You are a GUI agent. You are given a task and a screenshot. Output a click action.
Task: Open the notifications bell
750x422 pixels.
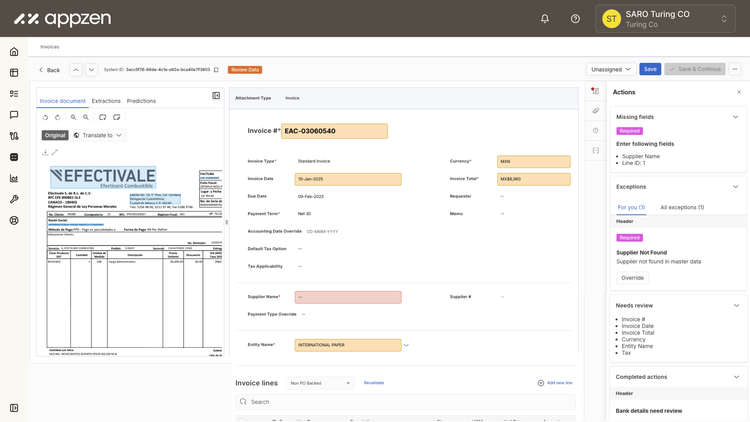(x=544, y=19)
